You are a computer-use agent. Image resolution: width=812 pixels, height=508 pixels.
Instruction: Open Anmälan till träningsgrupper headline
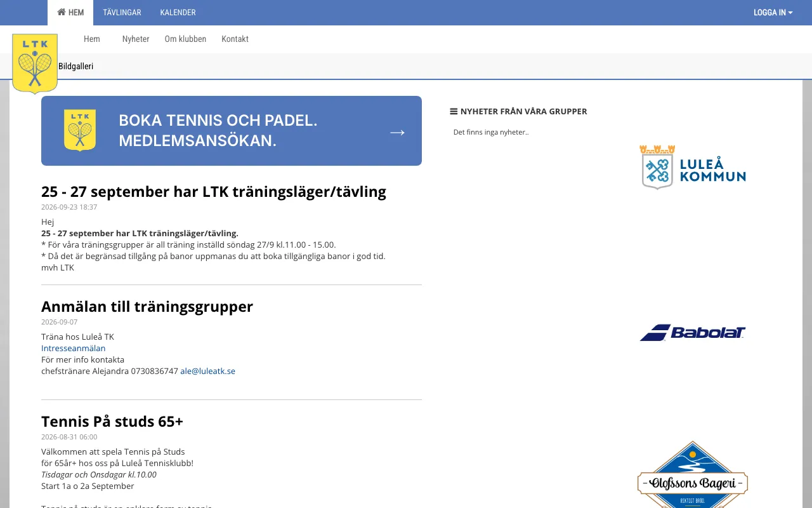147,306
